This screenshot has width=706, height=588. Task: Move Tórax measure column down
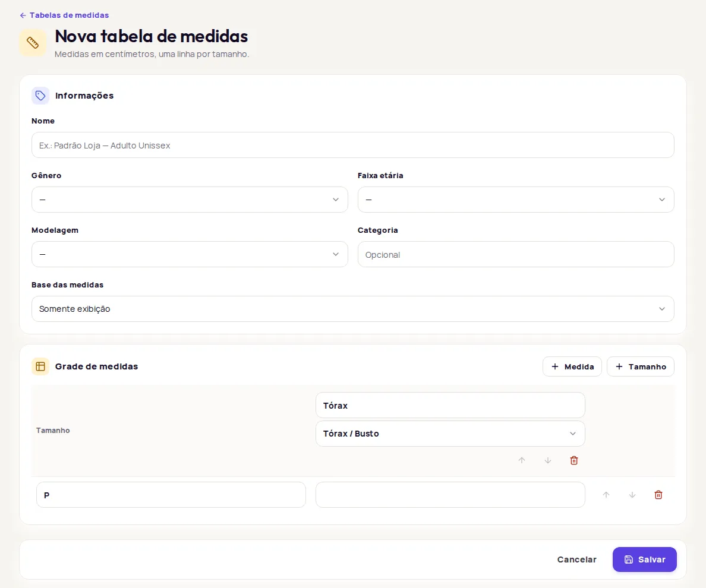(548, 460)
